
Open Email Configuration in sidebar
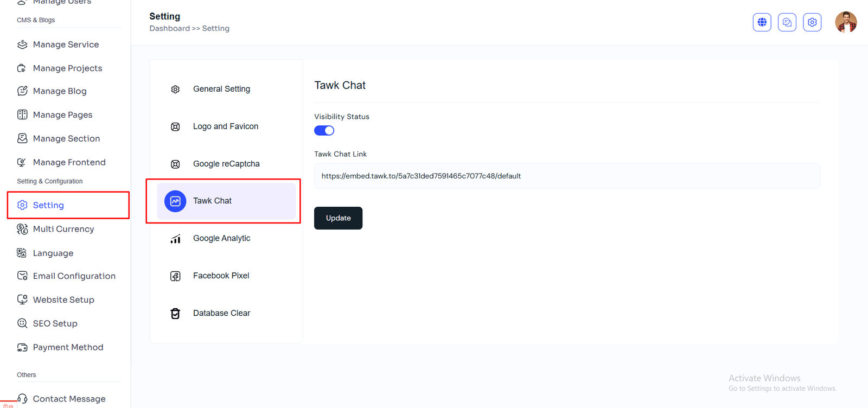[74, 276]
